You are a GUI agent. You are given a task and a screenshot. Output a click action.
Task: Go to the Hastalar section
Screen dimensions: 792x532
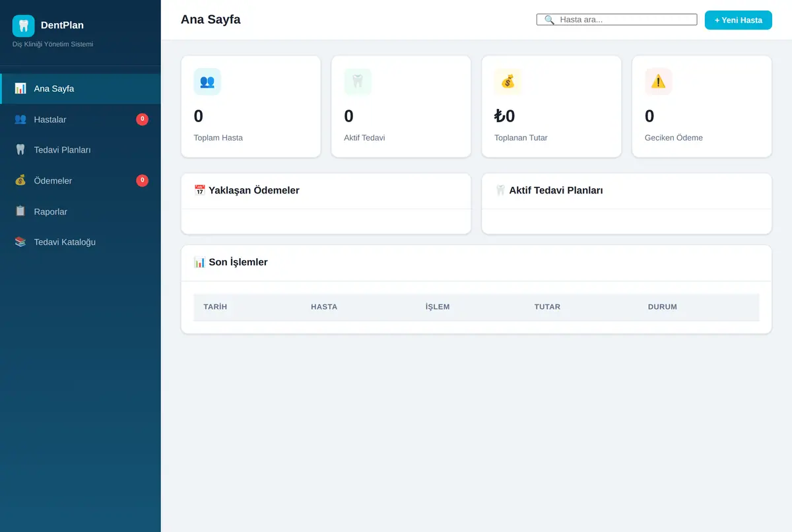click(81, 119)
